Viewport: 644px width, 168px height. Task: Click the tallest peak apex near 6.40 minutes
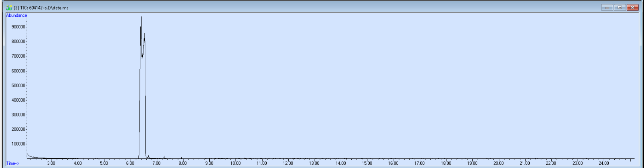(x=141, y=14)
